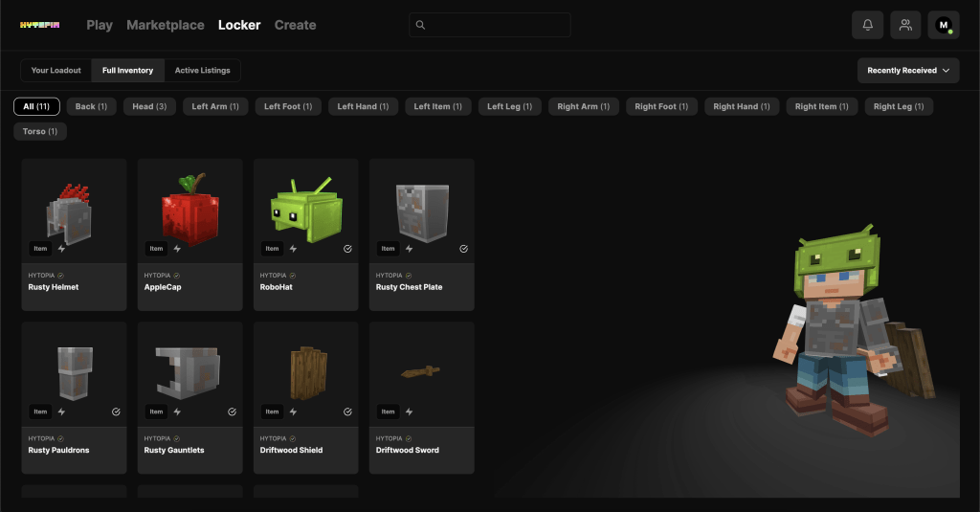This screenshot has width=980, height=512.
Task: Click the lightning icon on Driftwood Shield card
Action: 294,412
